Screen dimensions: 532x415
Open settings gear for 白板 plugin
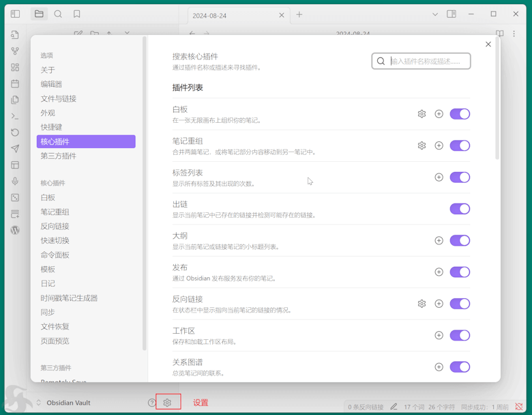tap(422, 114)
